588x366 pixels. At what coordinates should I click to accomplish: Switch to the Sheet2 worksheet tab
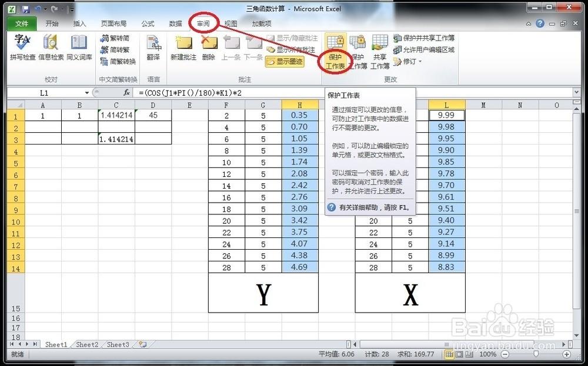87,344
